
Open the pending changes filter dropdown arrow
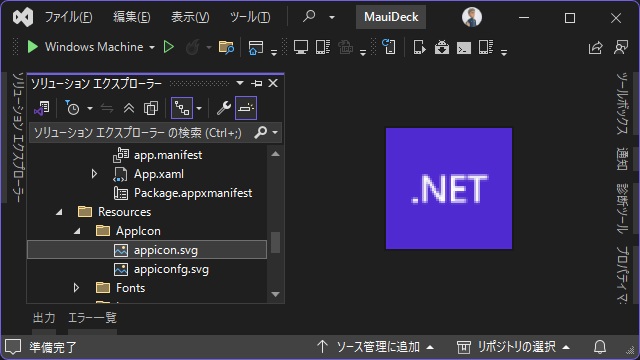90,109
